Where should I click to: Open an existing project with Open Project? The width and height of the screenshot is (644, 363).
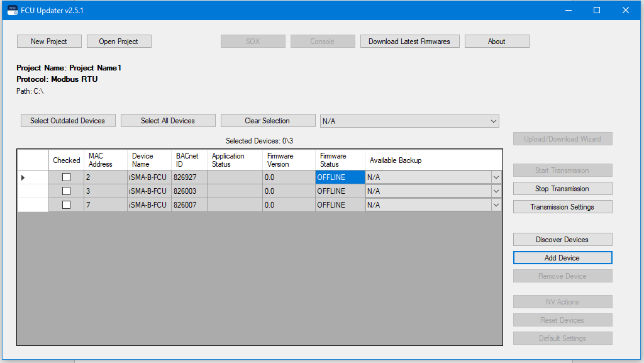(x=118, y=42)
